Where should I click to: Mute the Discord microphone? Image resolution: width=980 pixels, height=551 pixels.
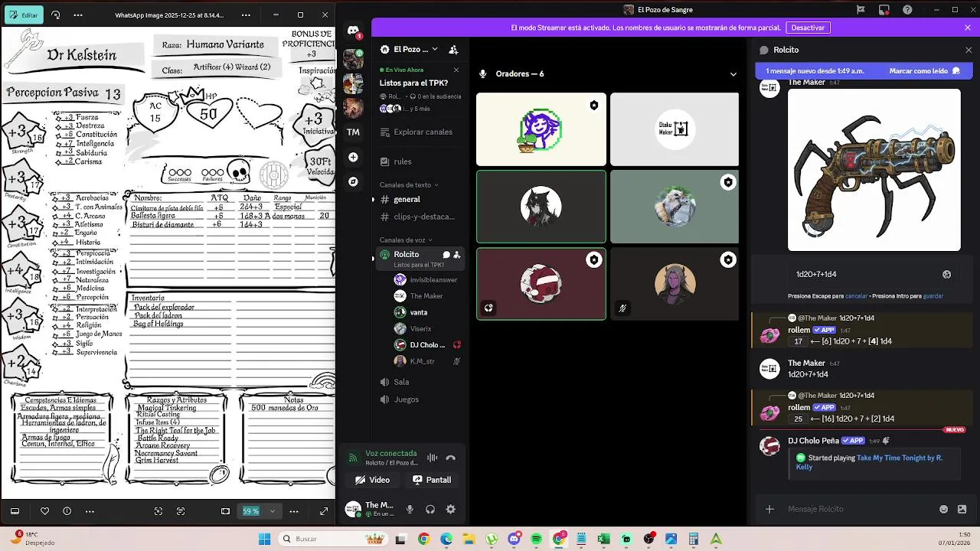pyautogui.click(x=410, y=509)
